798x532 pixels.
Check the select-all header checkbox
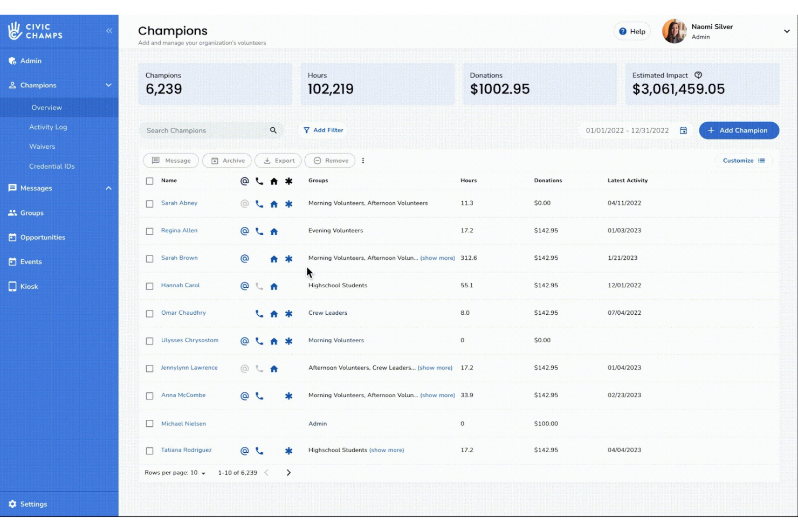(x=150, y=181)
